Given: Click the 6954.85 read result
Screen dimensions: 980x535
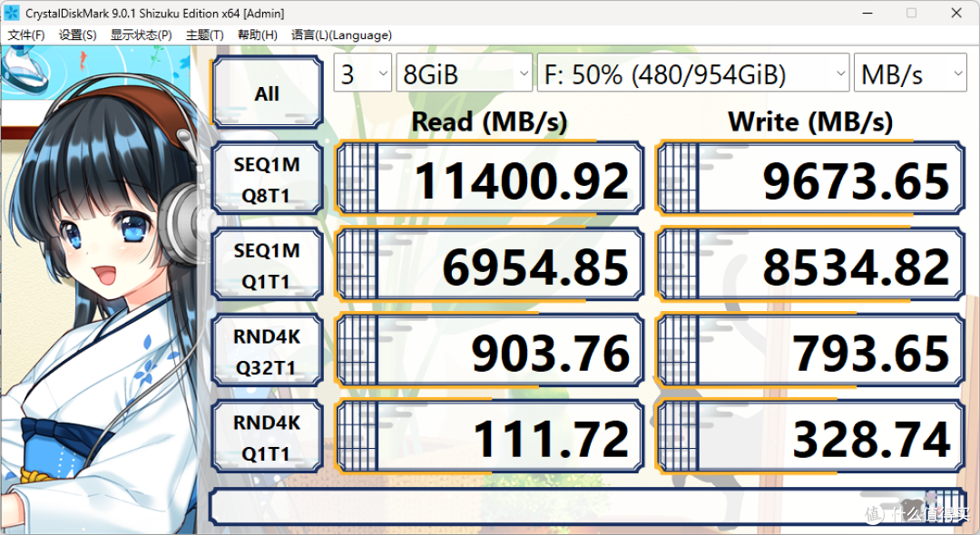Looking at the screenshot, I should click(489, 266).
